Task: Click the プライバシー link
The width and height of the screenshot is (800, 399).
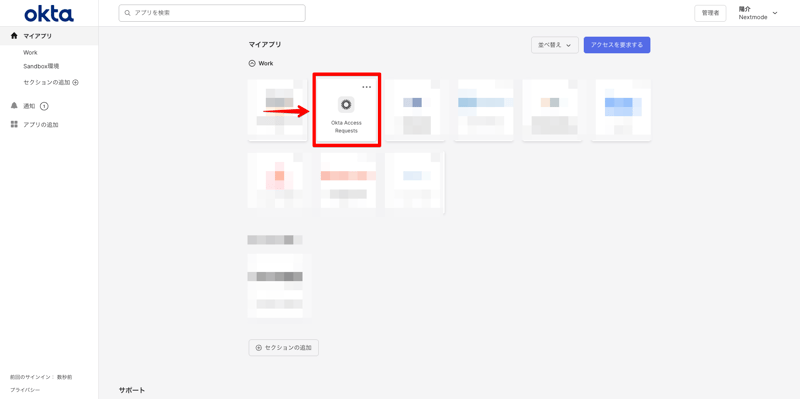Action: pos(25,390)
